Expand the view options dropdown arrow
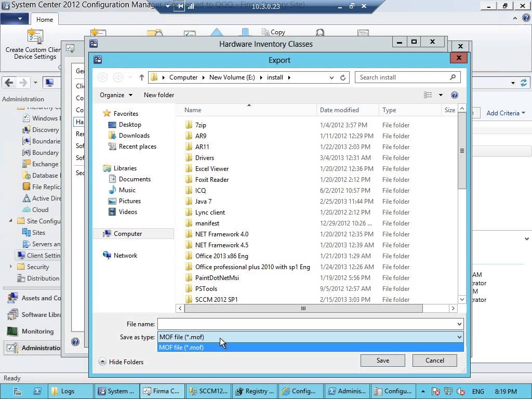 coord(441,95)
